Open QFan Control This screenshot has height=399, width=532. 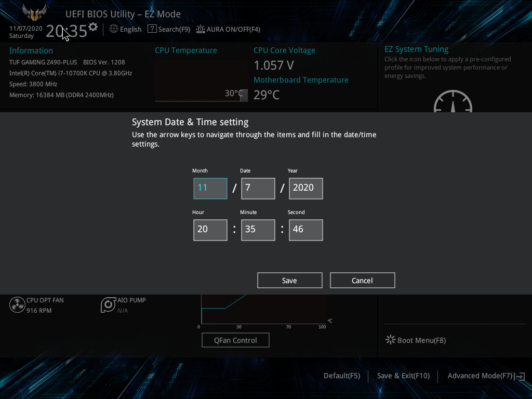click(x=235, y=340)
